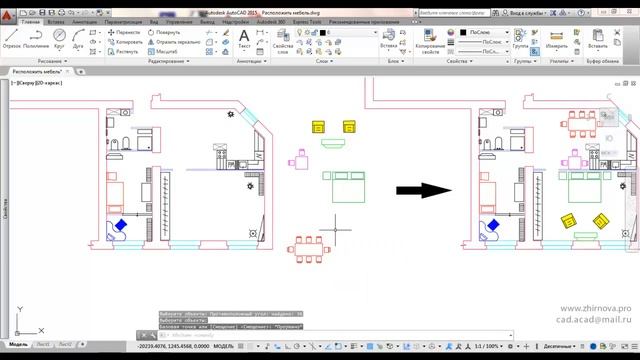Click the viewport label [-][Сверху][2D-каркас]
Image resolution: width=640 pixels, height=360 pixels.
(x=37, y=83)
